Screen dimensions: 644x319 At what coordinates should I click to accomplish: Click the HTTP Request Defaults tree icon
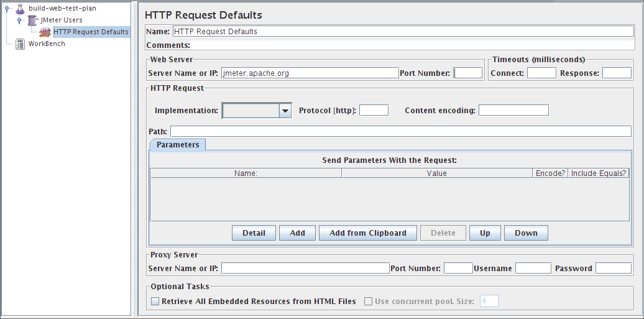pyautogui.click(x=45, y=32)
